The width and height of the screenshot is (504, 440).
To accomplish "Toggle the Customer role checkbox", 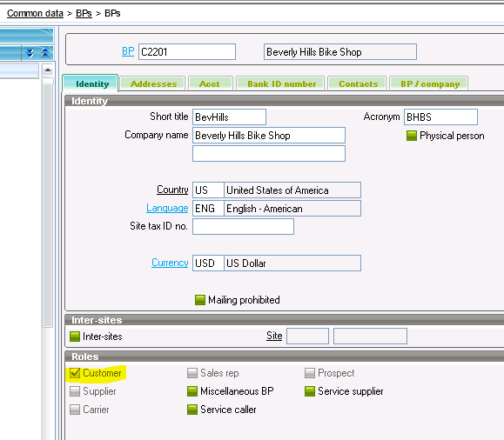I will point(75,373).
